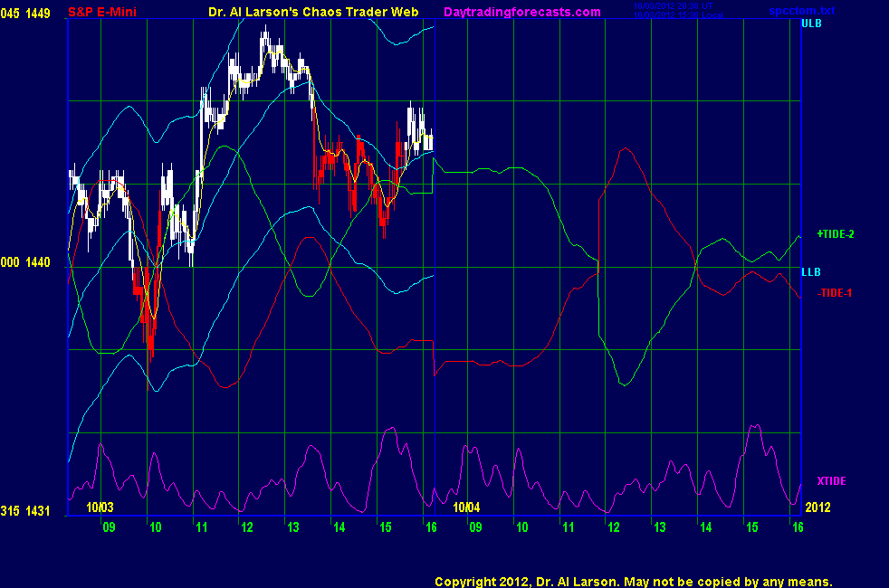This screenshot has height=588, width=889.
Task: Click the spcctom.txt file name
Action: (801, 11)
